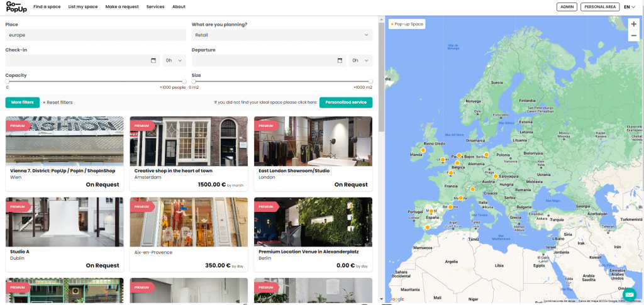Click the 'Personalized service' button
Image resolution: width=644 pixels, height=305 pixels.
tap(345, 103)
